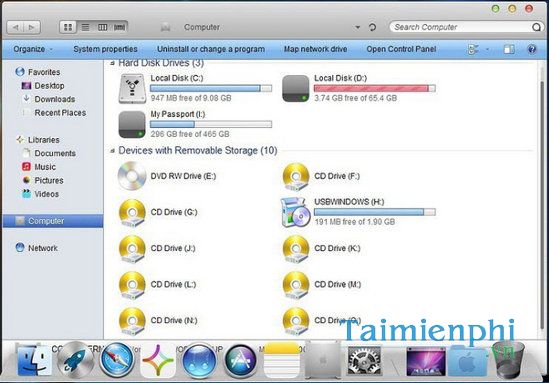
Task: Open the Trash in the dock
Action: pos(508,361)
